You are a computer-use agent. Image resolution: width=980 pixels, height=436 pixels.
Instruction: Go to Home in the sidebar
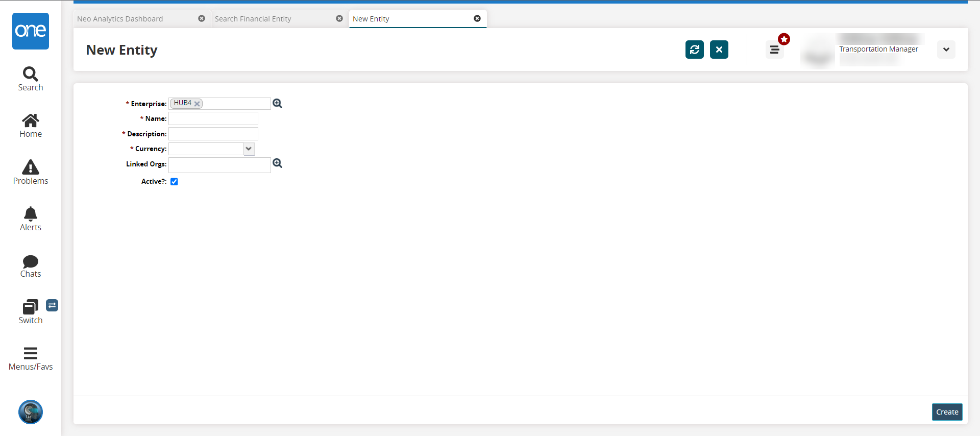click(x=31, y=126)
